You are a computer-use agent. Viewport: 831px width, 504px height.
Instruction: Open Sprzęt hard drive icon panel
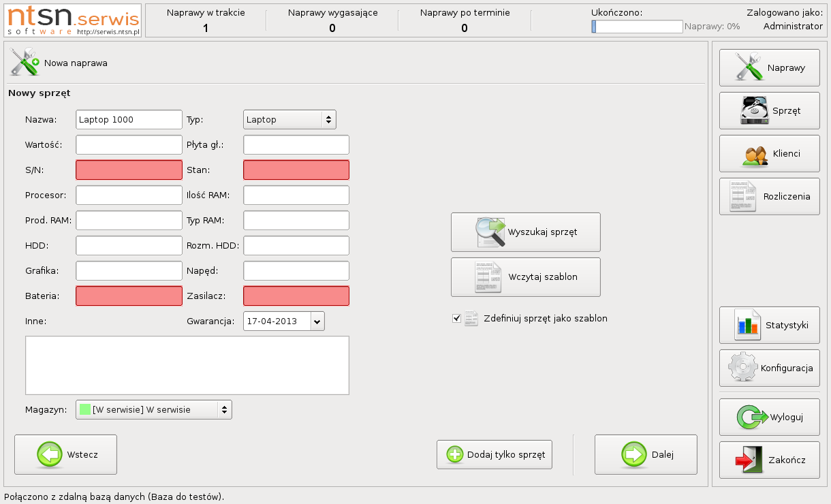pyautogui.click(x=769, y=110)
